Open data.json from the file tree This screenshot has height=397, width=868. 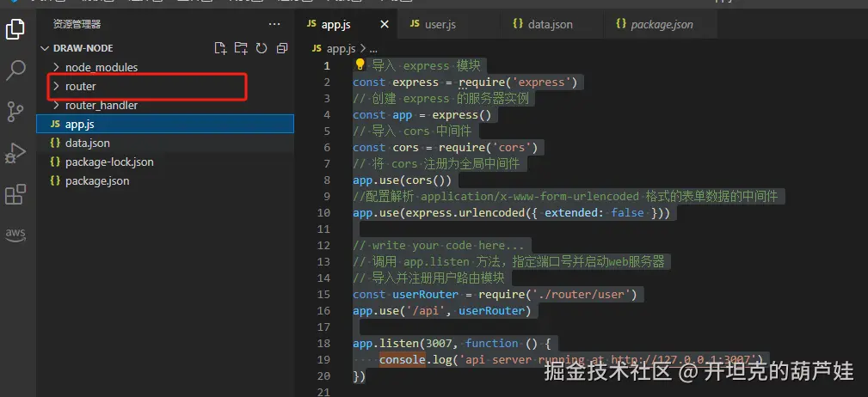[165, 144]
